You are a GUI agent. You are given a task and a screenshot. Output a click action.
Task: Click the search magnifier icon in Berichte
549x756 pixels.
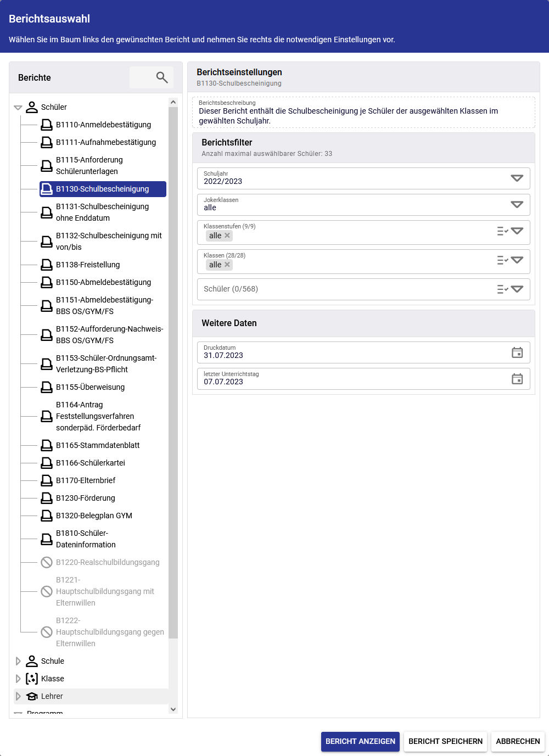[x=161, y=77]
